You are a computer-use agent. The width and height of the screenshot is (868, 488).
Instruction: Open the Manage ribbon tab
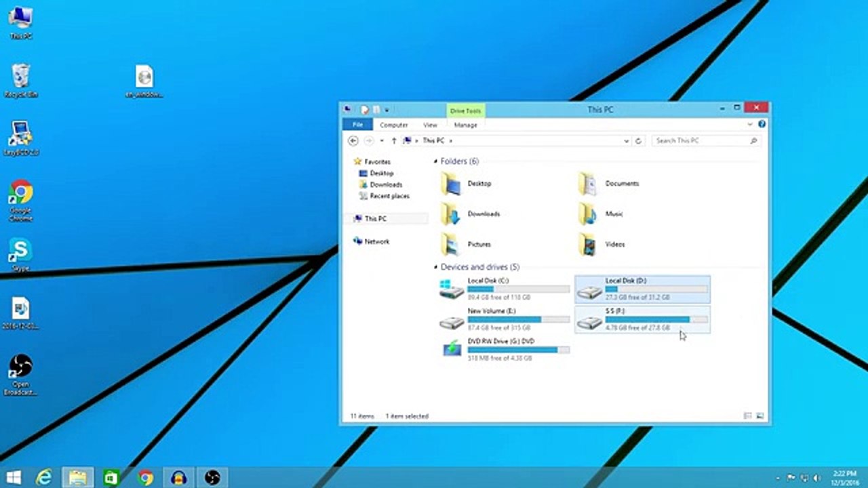tap(465, 125)
